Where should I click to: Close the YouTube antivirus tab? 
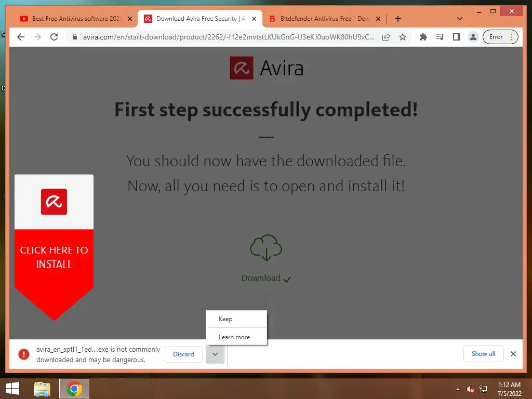130,19
